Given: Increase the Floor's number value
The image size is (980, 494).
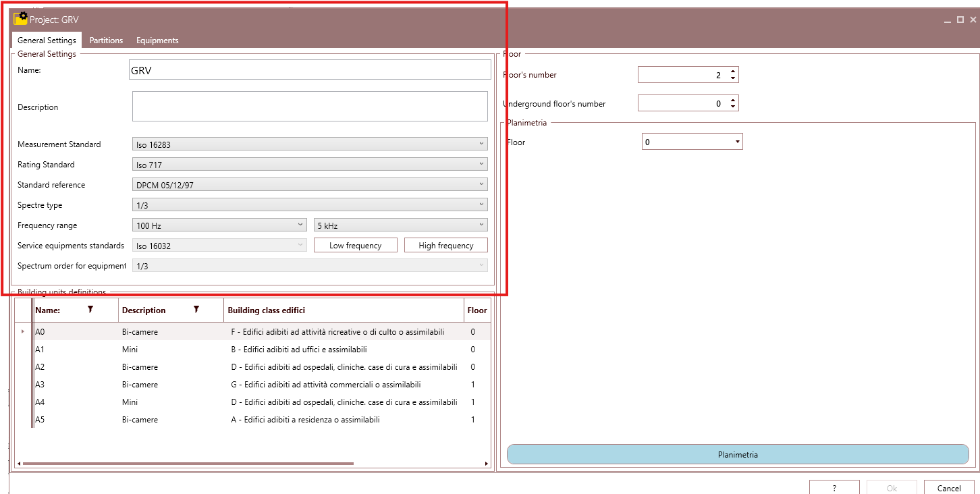Looking at the screenshot, I should point(733,71).
